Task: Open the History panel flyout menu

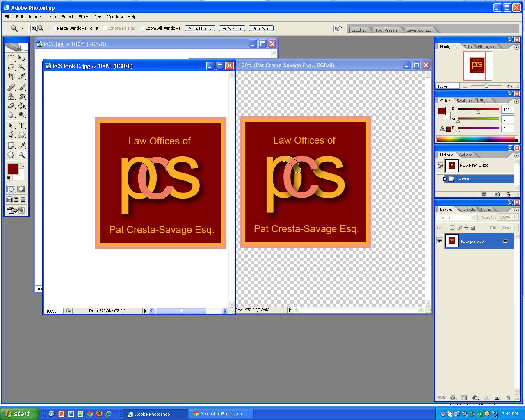Action: point(516,155)
